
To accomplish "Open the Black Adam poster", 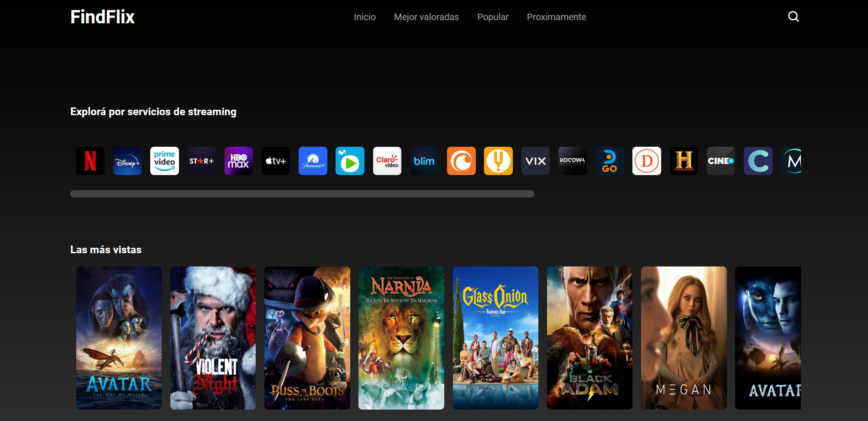I will point(589,338).
